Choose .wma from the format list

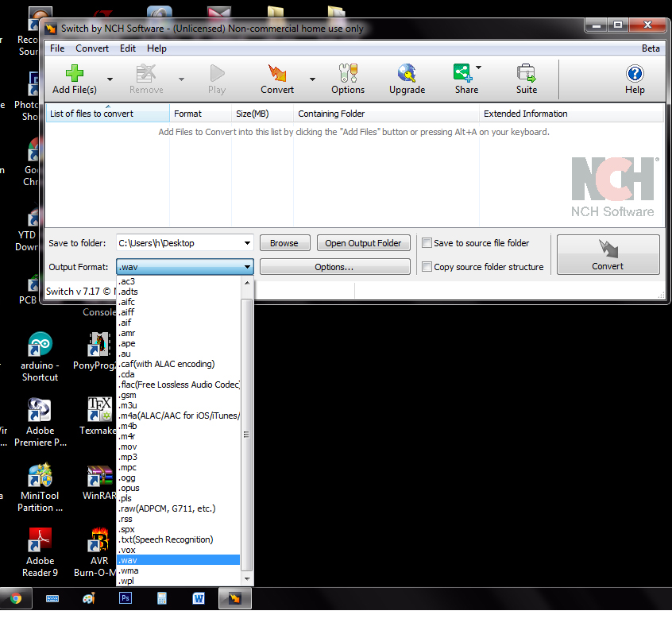coord(178,570)
